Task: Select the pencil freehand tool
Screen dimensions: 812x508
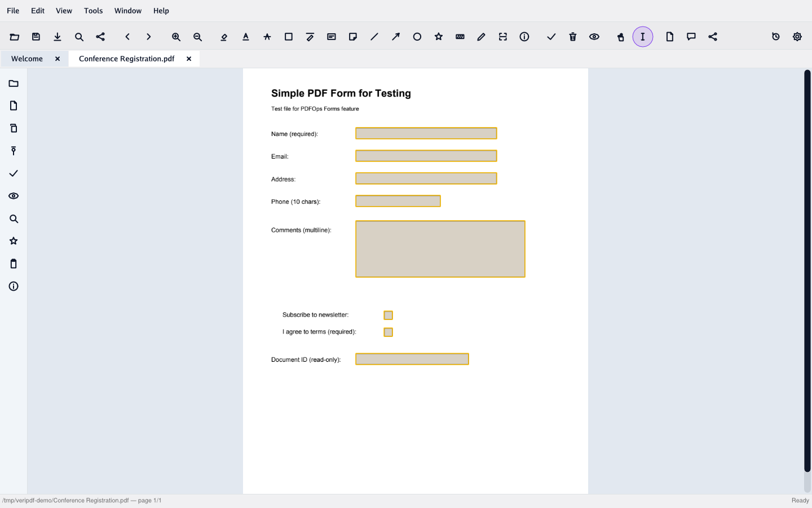Action: [x=482, y=37]
